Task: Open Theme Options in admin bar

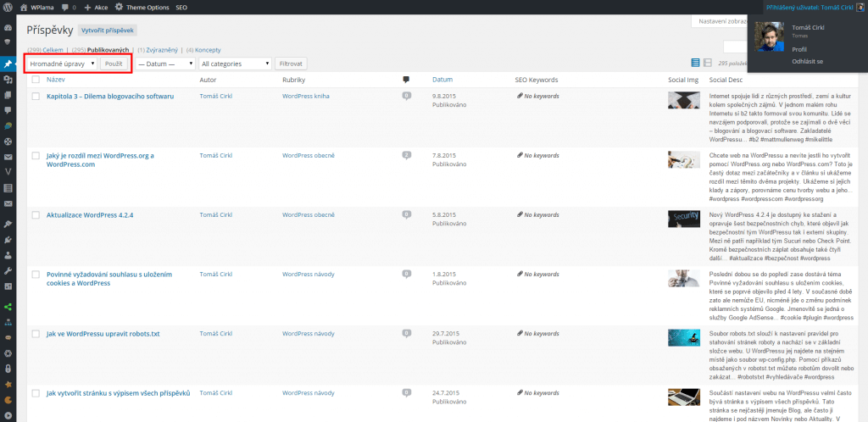Action: pos(142,8)
